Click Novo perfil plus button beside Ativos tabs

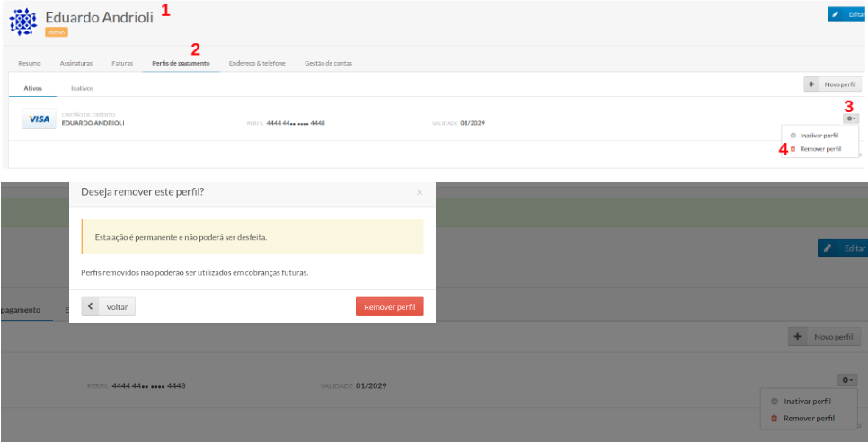pos(833,84)
